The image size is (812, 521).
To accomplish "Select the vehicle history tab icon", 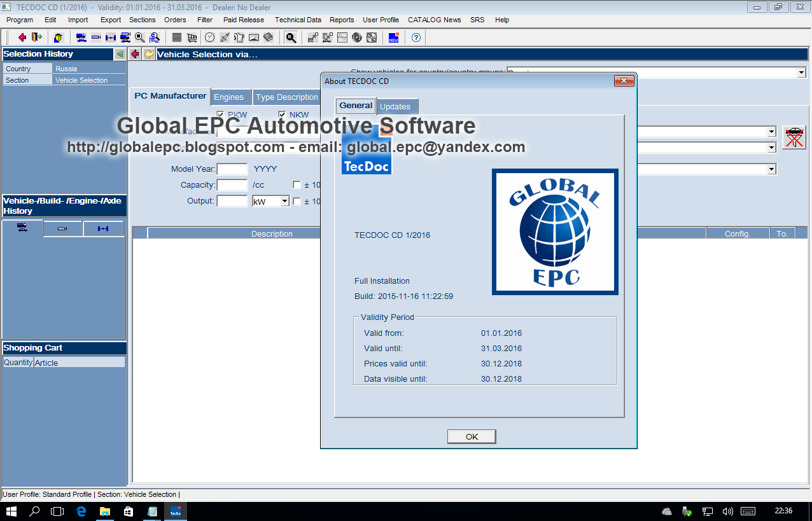I will tap(22, 228).
